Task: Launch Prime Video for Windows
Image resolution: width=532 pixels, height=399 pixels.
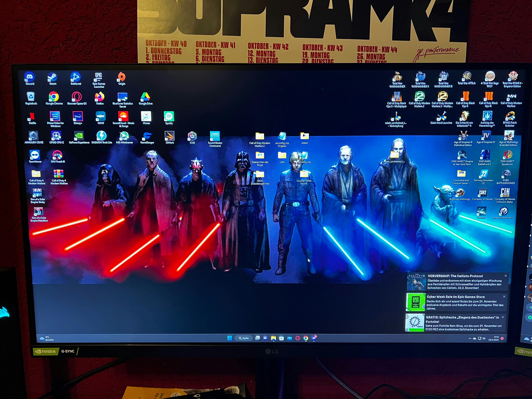Action: (x=55, y=119)
